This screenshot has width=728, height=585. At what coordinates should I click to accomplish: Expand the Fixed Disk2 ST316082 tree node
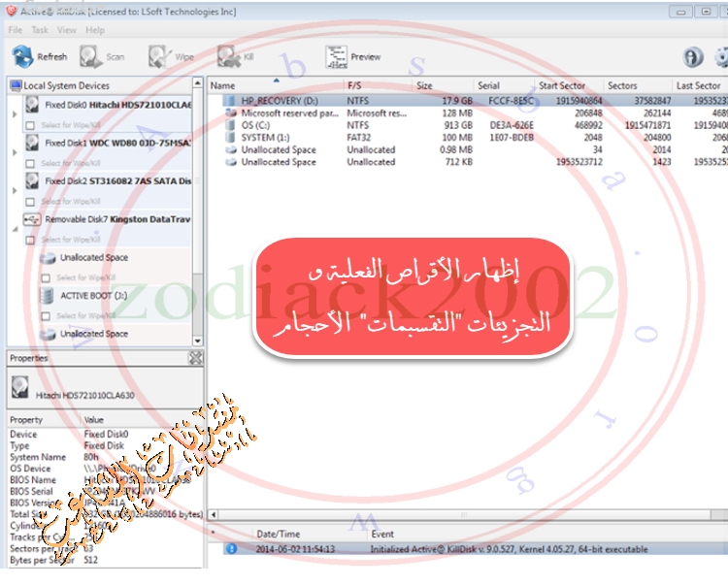[x=15, y=190]
